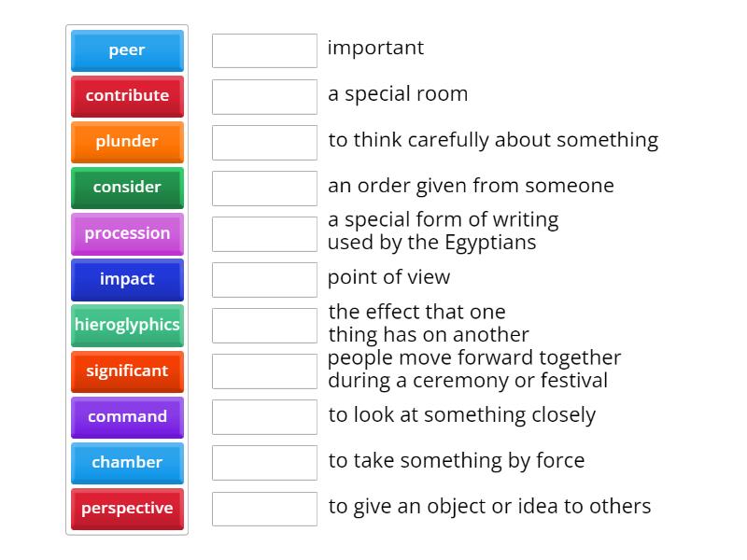Select slot for 'special form of writing' definition
This screenshot has width=747, height=560.
coord(264,233)
